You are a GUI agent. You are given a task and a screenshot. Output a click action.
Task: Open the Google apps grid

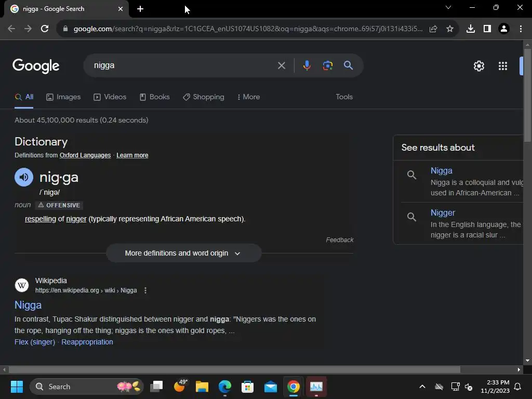tap(503, 66)
